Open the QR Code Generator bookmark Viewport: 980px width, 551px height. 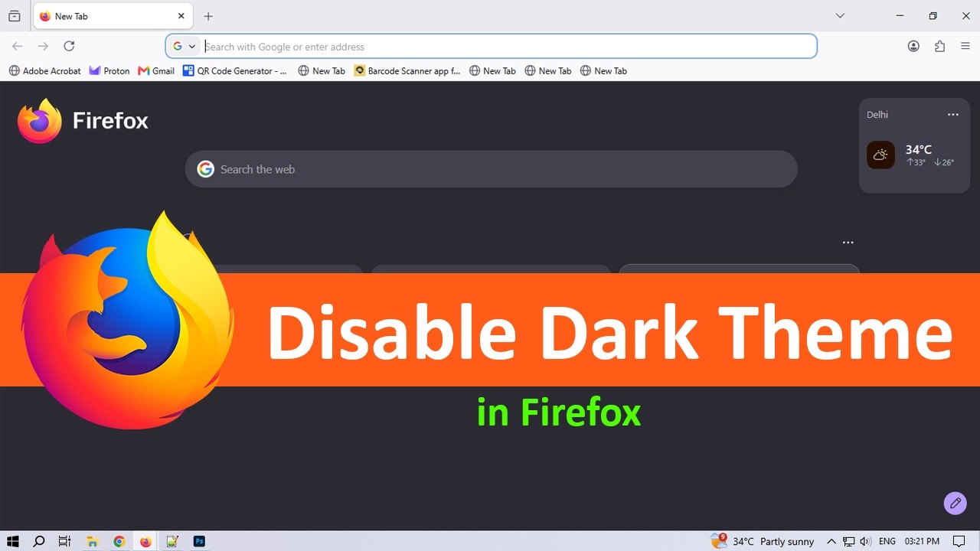(x=235, y=70)
